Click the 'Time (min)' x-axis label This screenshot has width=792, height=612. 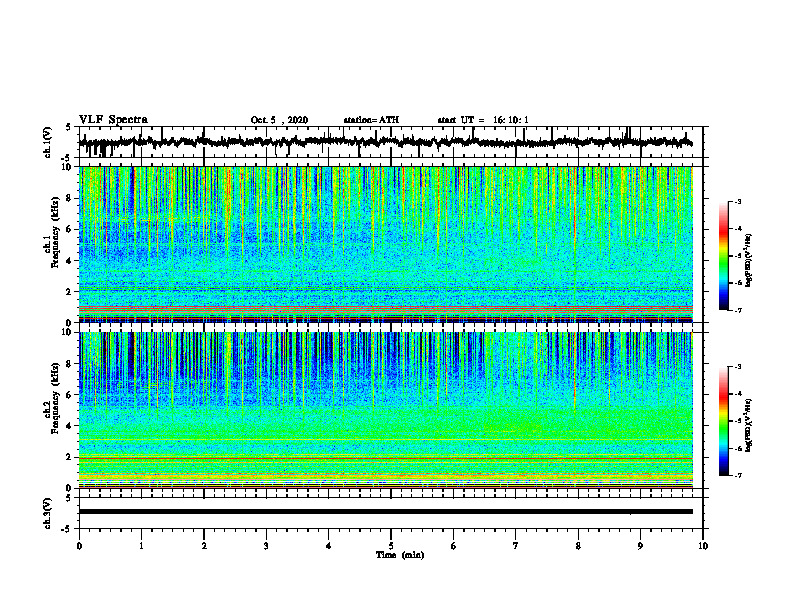(x=400, y=555)
